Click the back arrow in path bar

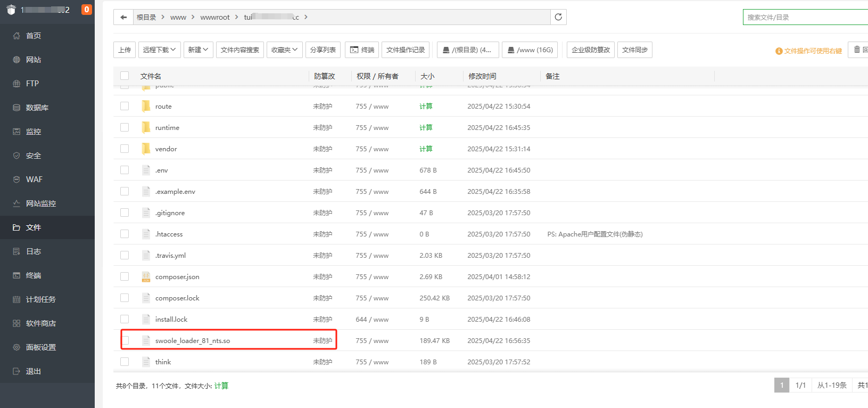click(123, 17)
